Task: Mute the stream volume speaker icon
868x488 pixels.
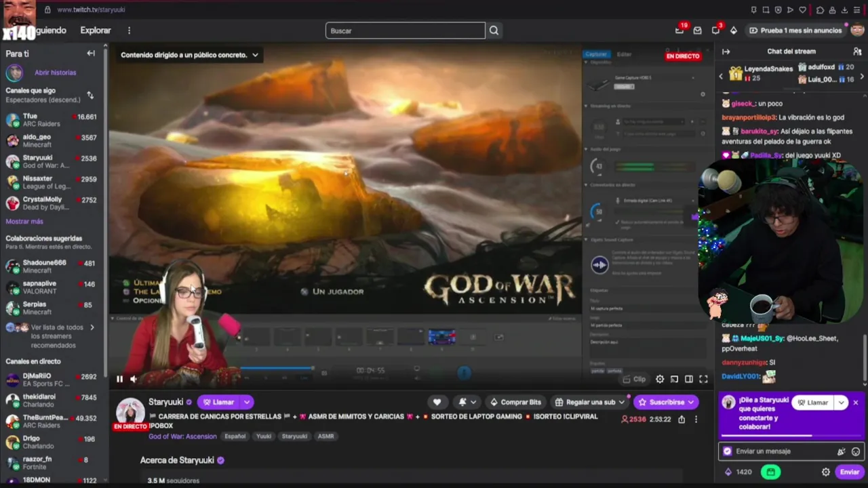Action: pyautogui.click(x=134, y=380)
